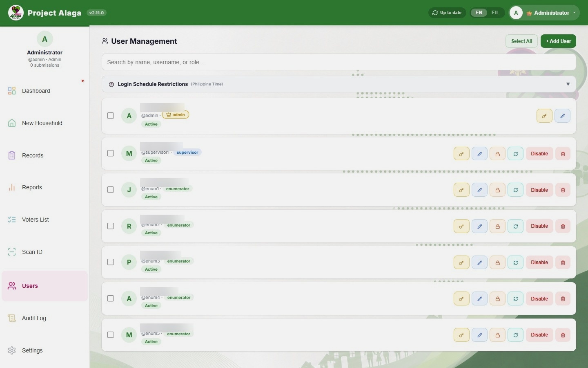Click the key icon for @enum5
The height and width of the screenshot is (368, 588).
[x=461, y=335]
